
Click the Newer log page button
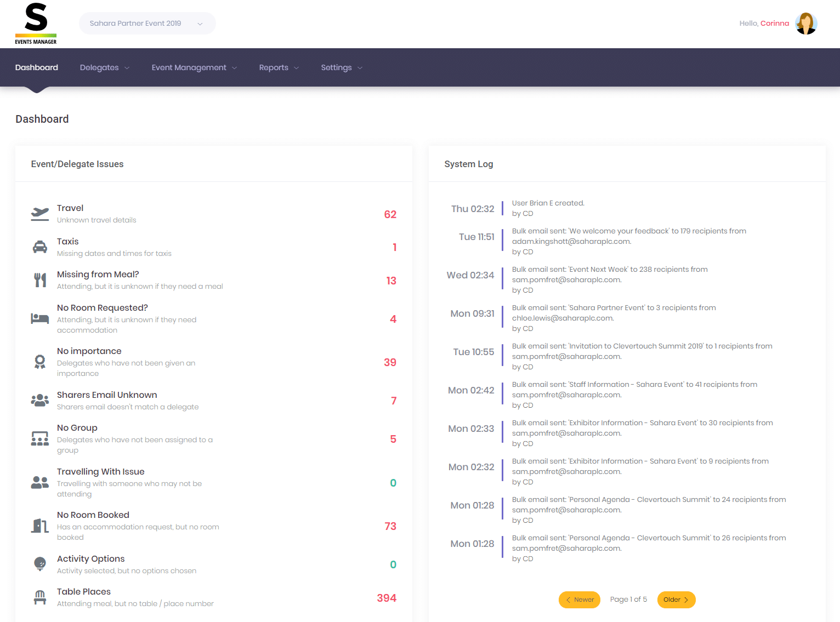[x=580, y=600]
